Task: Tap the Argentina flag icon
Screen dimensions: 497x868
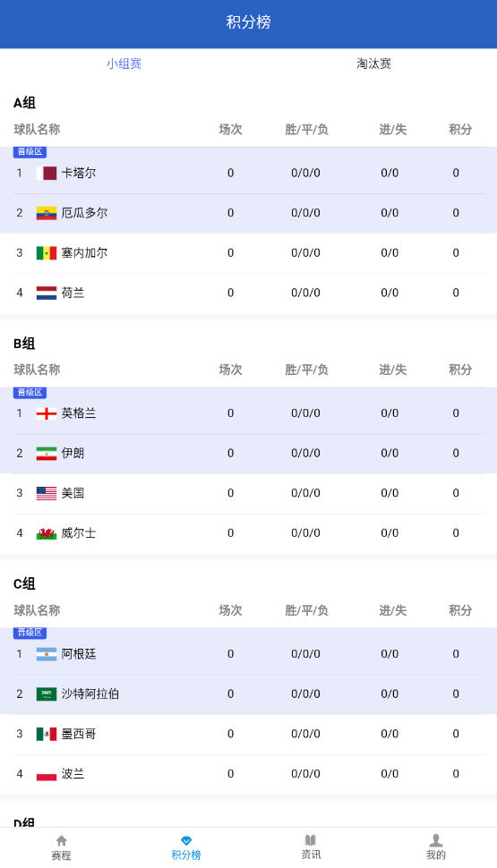Action: (47, 654)
